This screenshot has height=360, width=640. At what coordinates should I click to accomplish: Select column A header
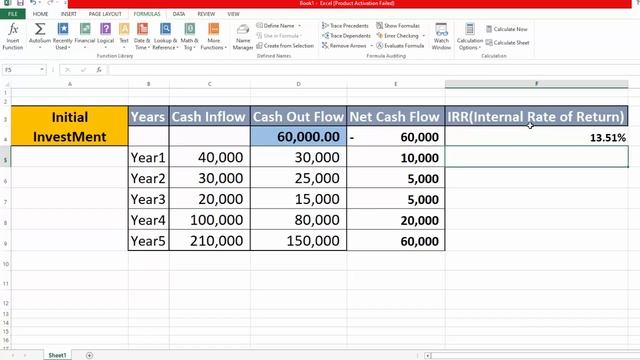(x=70, y=84)
